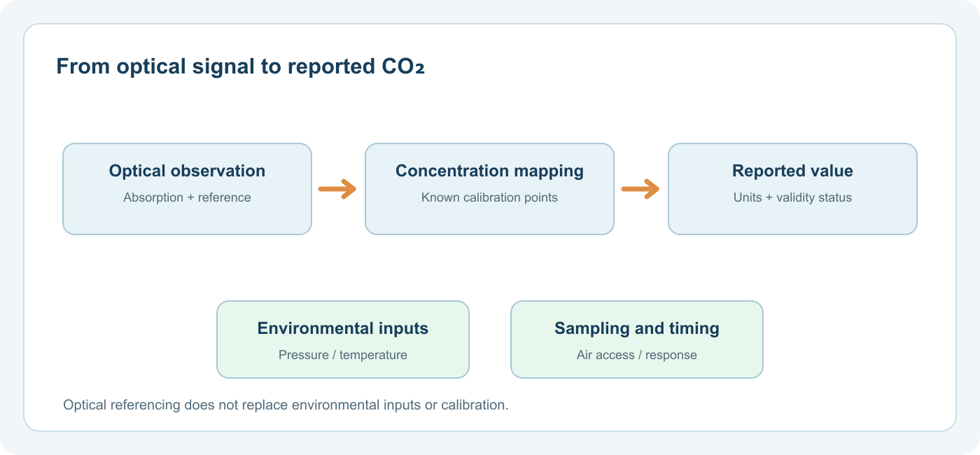
Task: Select the Reported value box
Action: [792, 189]
